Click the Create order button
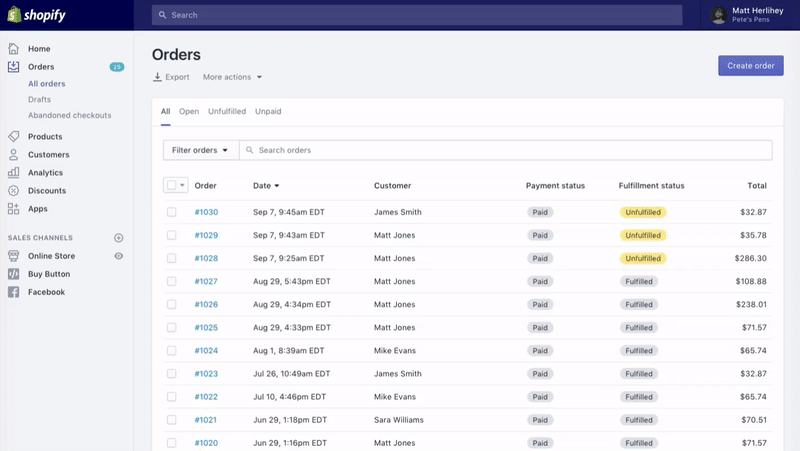The width and height of the screenshot is (800, 451). [750, 66]
